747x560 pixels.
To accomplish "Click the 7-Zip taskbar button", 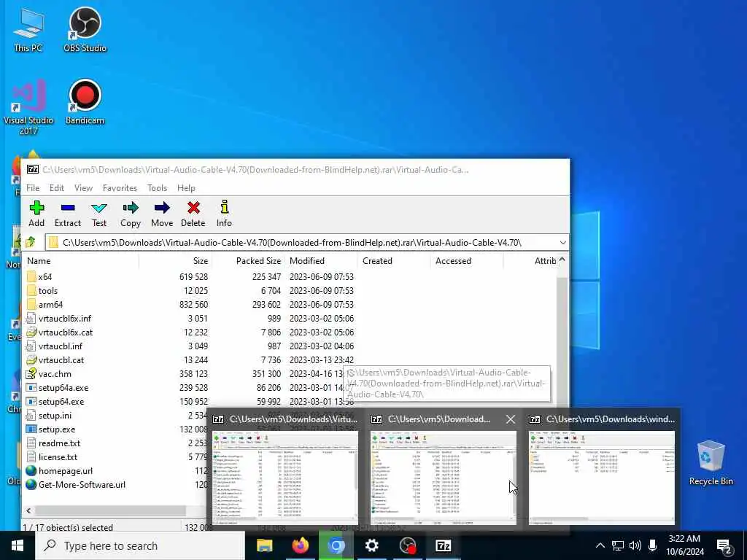I will coord(443,545).
